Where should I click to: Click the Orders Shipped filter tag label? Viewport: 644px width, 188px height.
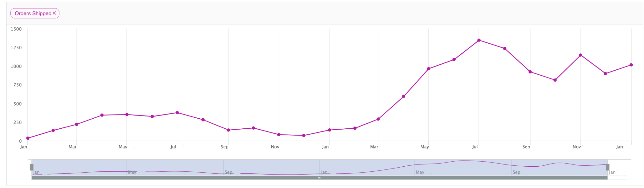(33, 13)
